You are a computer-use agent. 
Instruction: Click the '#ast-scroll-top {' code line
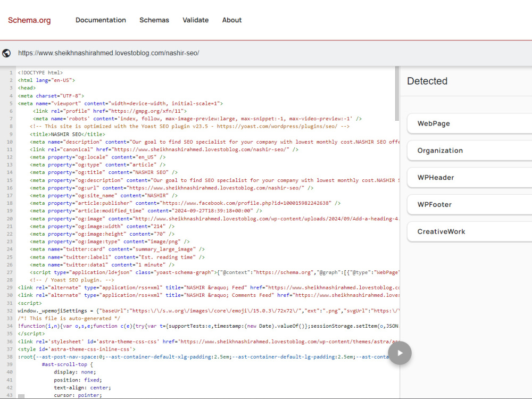[x=67, y=364]
